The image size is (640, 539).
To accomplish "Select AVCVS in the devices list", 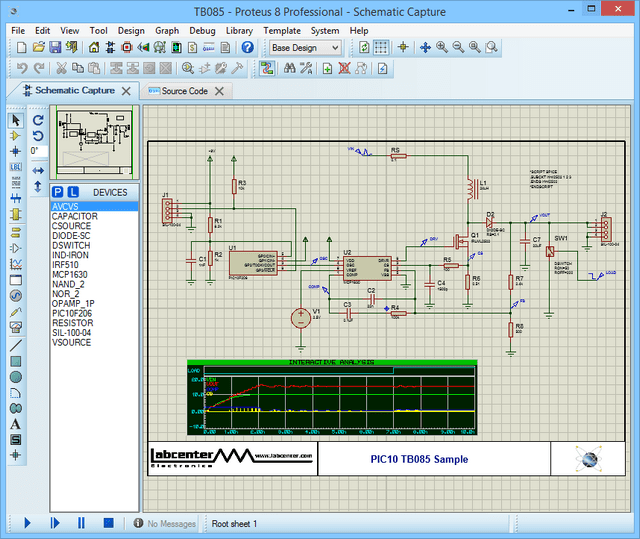I will 95,206.
